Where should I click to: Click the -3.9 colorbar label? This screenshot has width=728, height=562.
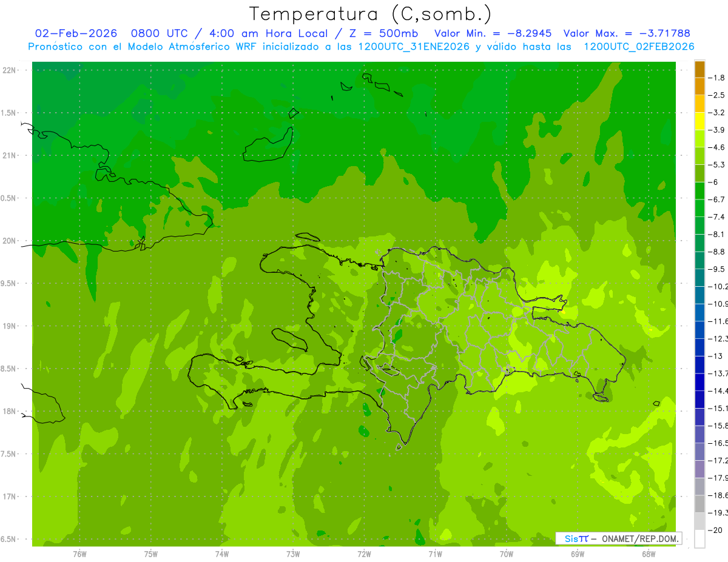pos(718,130)
